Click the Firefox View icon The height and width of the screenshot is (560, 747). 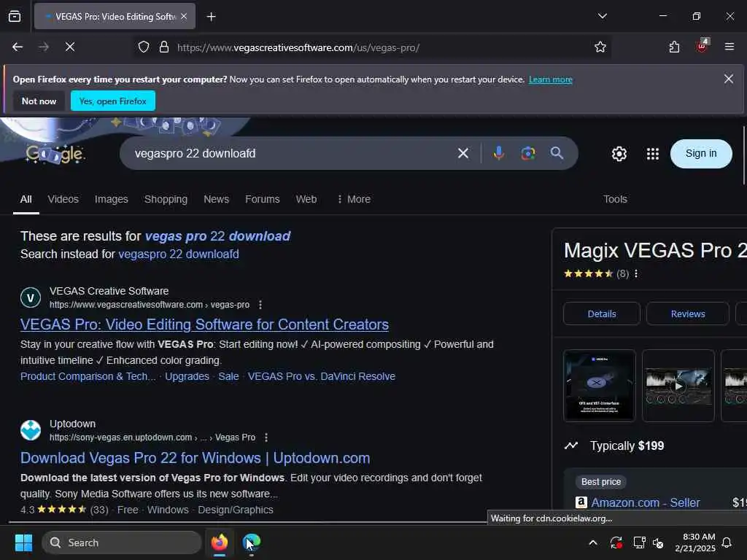coord(15,17)
